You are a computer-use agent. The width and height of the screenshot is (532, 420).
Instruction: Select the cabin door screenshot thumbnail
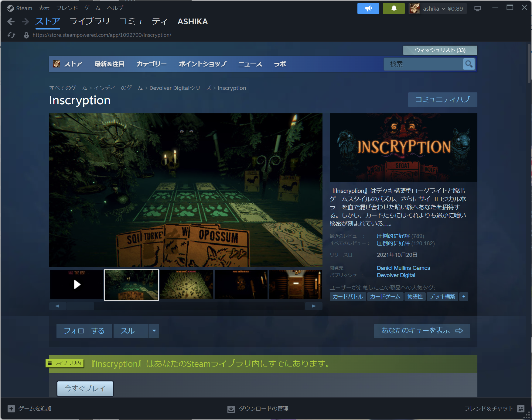pos(296,284)
